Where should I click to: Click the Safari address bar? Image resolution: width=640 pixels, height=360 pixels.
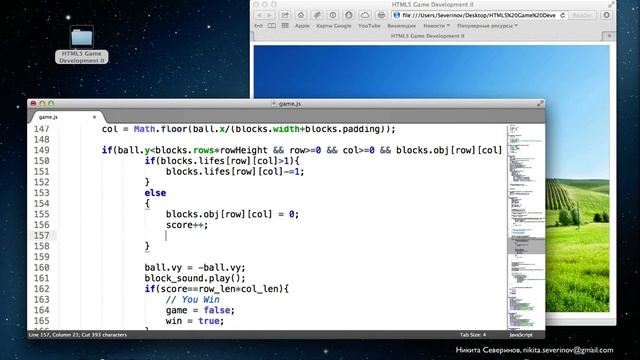pos(479,15)
